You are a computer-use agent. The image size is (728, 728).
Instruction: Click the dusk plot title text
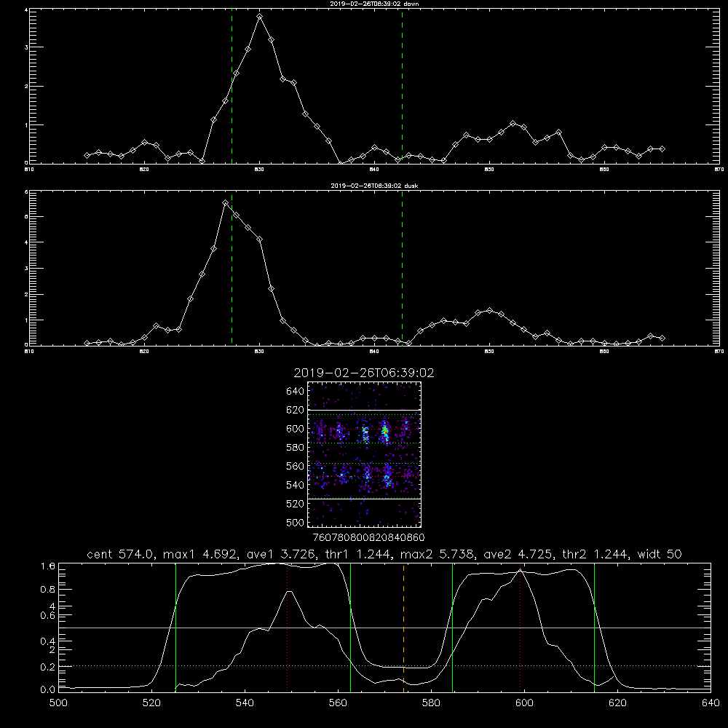374,186
